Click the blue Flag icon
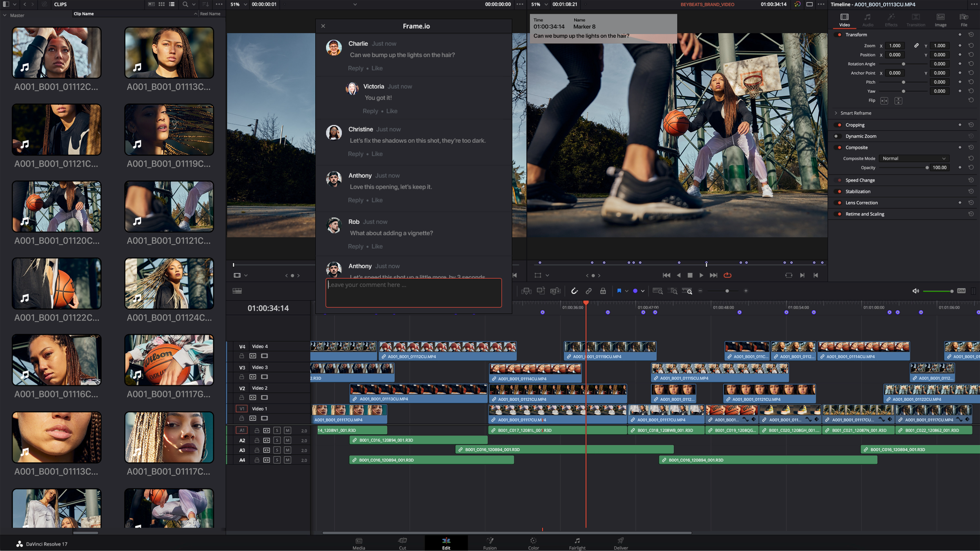980x551 pixels. click(x=619, y=291)
